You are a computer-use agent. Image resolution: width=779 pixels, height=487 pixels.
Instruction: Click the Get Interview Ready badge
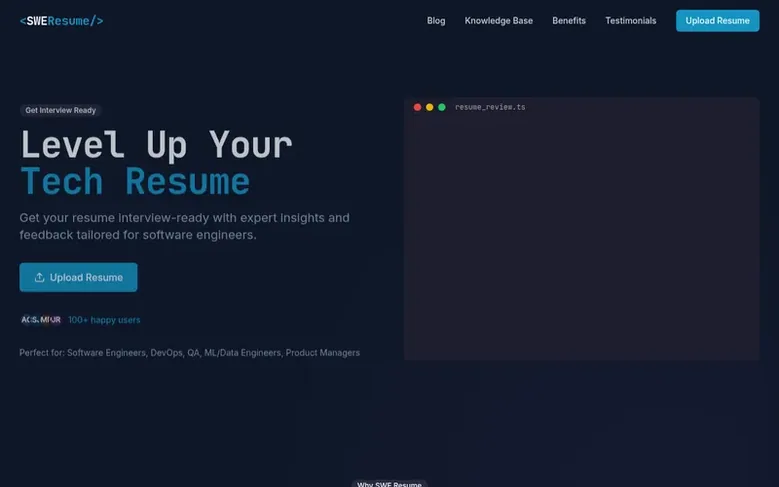click(61, 110)
